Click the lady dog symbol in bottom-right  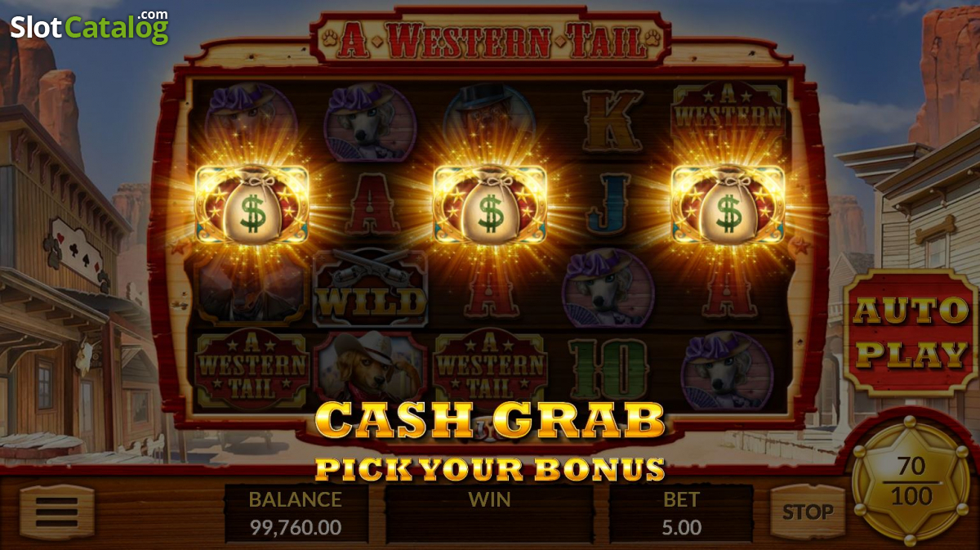click(x=727, y=369)
